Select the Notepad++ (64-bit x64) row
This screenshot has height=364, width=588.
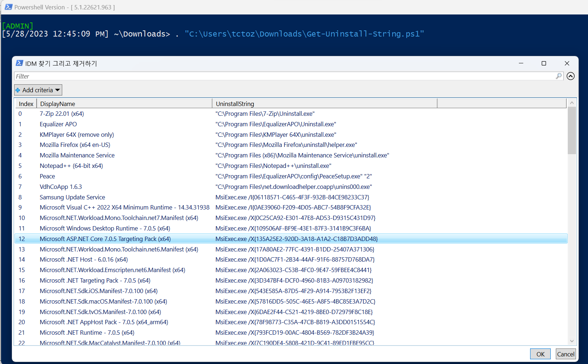[x=291, y=166]
